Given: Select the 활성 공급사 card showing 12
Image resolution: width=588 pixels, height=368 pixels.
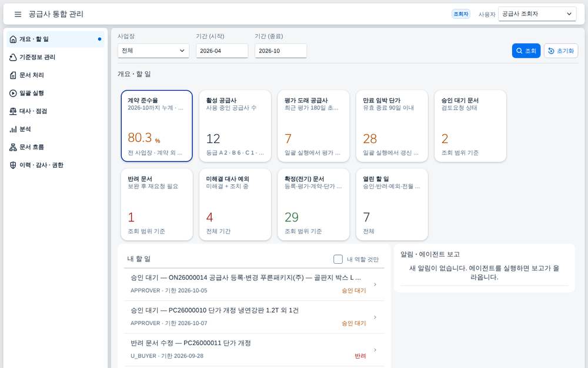Looking at the screenshot, I should (235, 126).
